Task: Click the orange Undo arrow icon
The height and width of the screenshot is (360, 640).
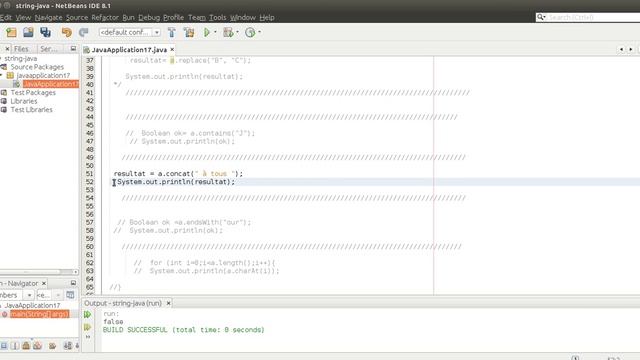Action: point(67,32)
